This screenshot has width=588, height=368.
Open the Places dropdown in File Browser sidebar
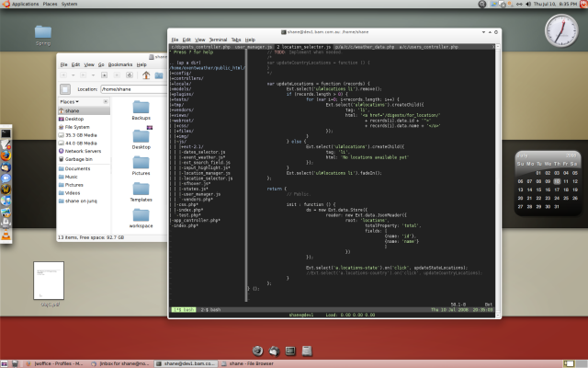(x=70, y=102)
